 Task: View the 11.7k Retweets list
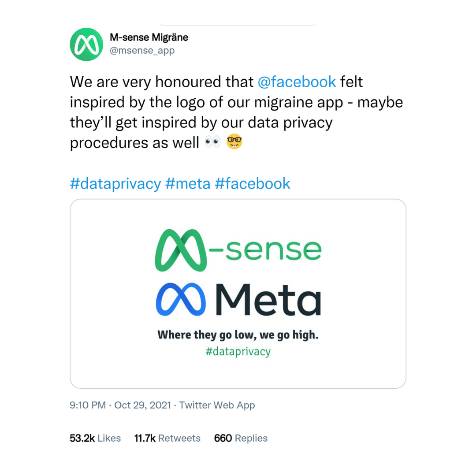point(167,438)
